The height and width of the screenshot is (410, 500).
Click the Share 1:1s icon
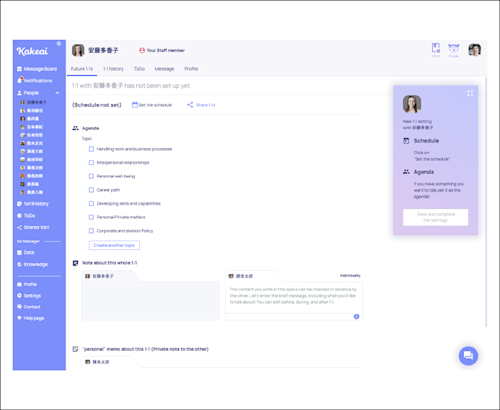point(190,105)
